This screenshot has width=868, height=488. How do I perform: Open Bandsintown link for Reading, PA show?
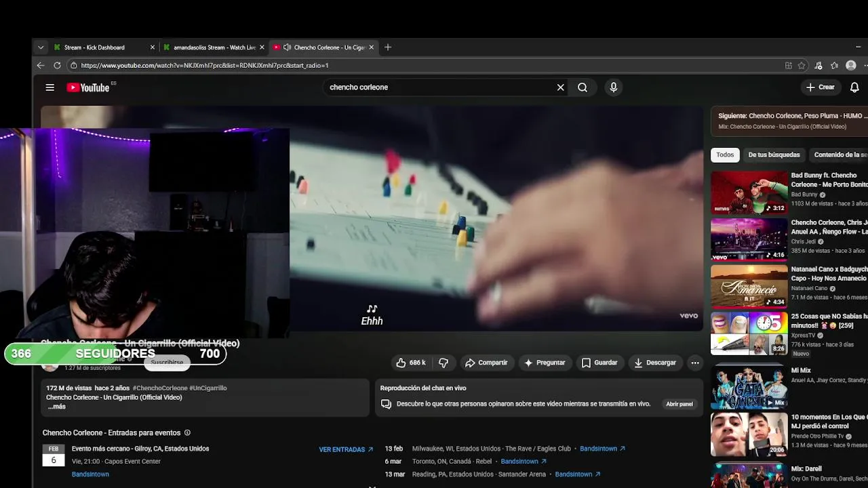pos(577,474)
